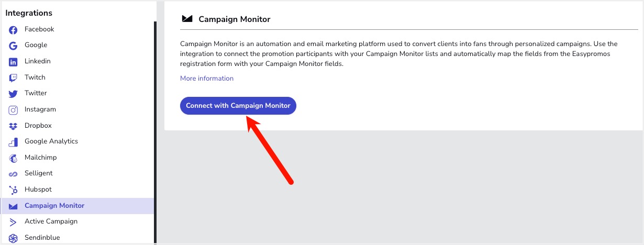Click the Twitch icon in sidebar
Image resolution: width=644 pixels, height=245 pixels.
(13, 77)
